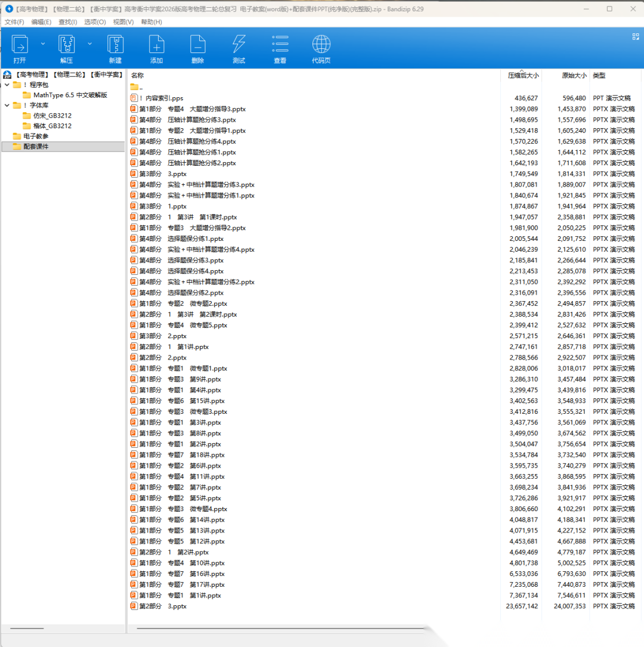Click the 删除 (Delete) toolbar icon
Viewport: 644px width, 647px height.
pyautogui.click(x=197, y=45)
